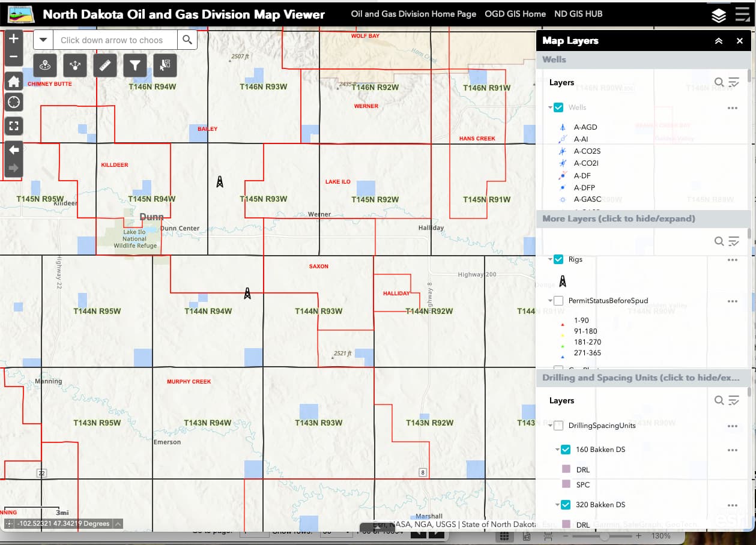Activate the My Location crosshair button

pos(14,103)
